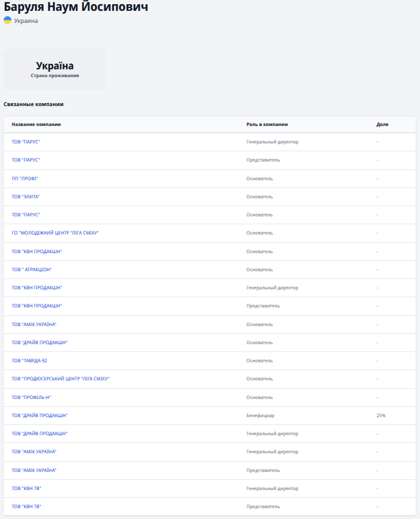Open ТОВ "КВН ТВ" link with Генеральный директор role

(x=27, y=488)
